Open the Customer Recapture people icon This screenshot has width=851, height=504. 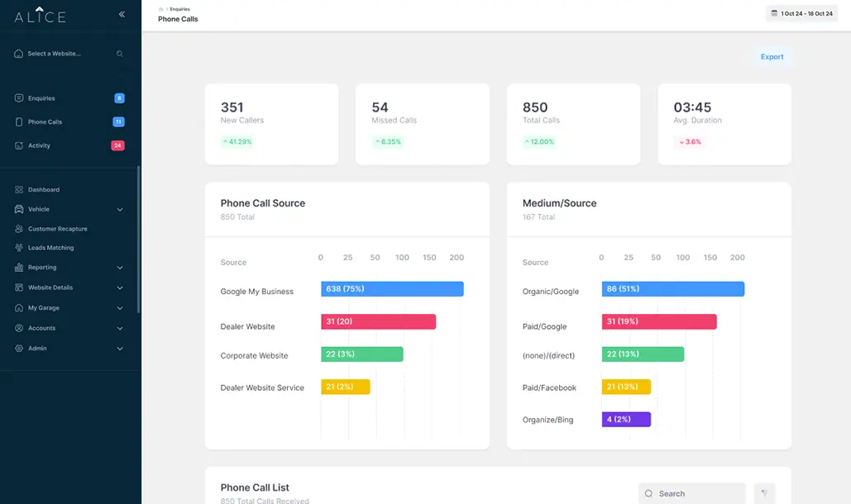19,229
